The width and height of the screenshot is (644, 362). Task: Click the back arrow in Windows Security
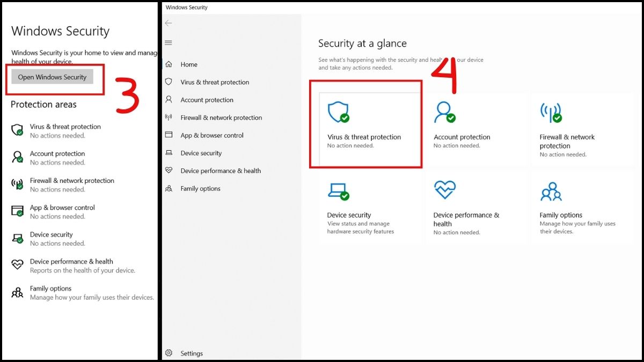(169, 23)
